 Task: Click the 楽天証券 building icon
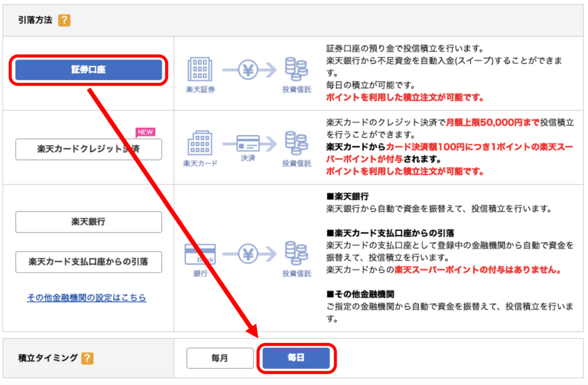200,70
